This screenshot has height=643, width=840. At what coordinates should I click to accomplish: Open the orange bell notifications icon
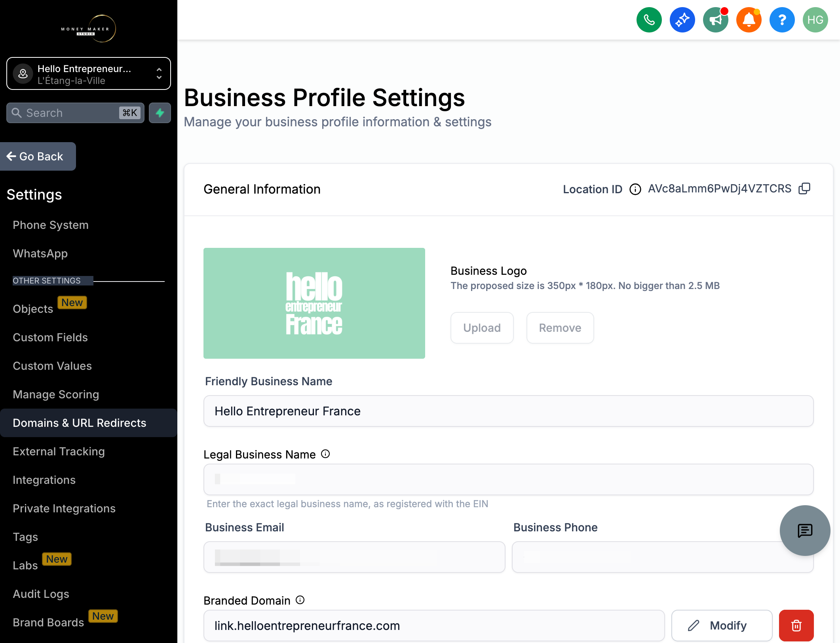pyautogui.click(x=749, y=20)
